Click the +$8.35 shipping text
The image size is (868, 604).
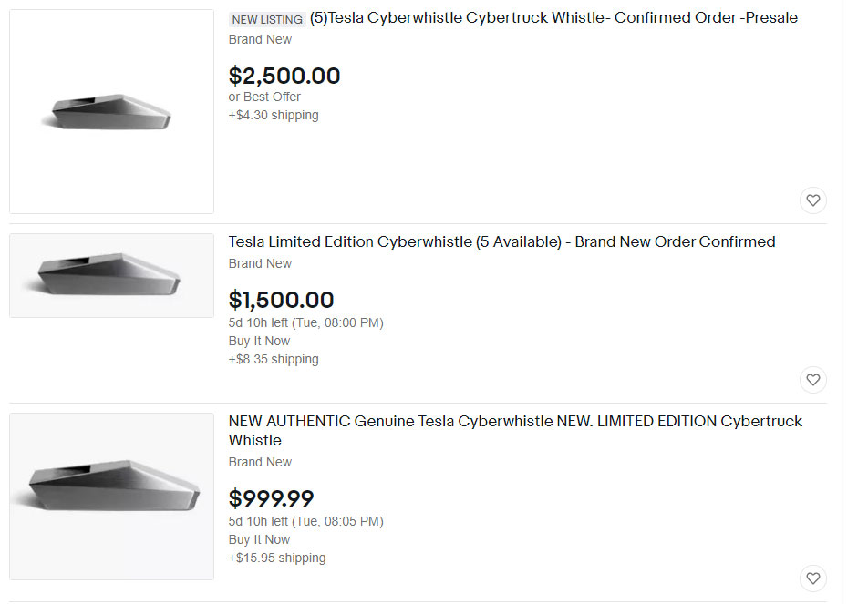point(274,360)
